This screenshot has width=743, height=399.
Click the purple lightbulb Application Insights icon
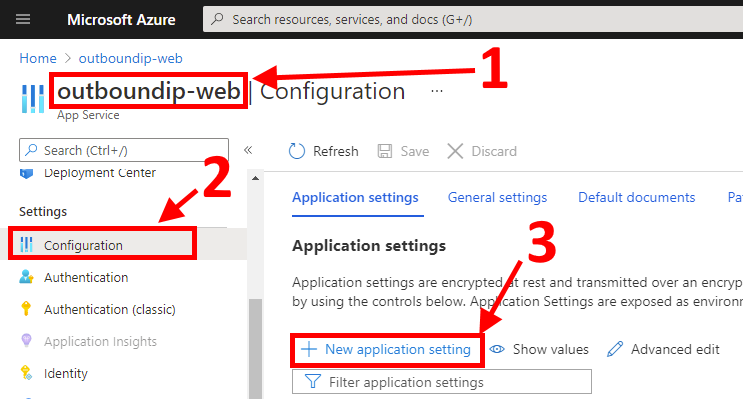tap(27, 340)
